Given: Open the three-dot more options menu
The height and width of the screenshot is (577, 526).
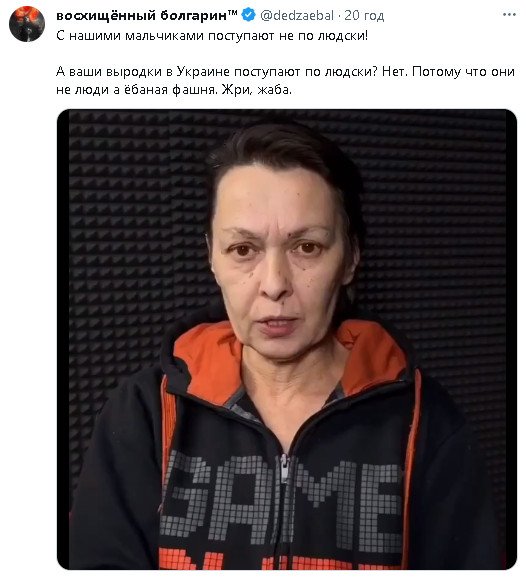Looking at the screenshot, I should click(x=509, y=14).
